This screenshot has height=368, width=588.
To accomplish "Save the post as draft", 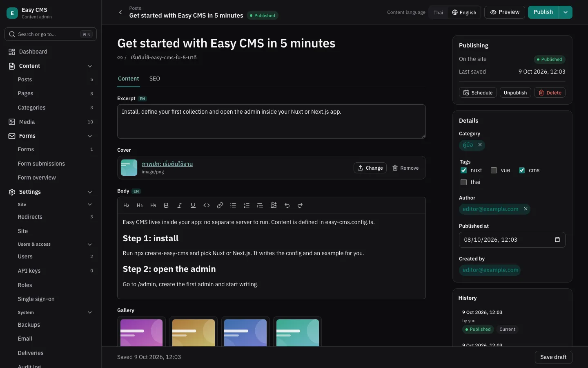I will [x=553, y=357].
